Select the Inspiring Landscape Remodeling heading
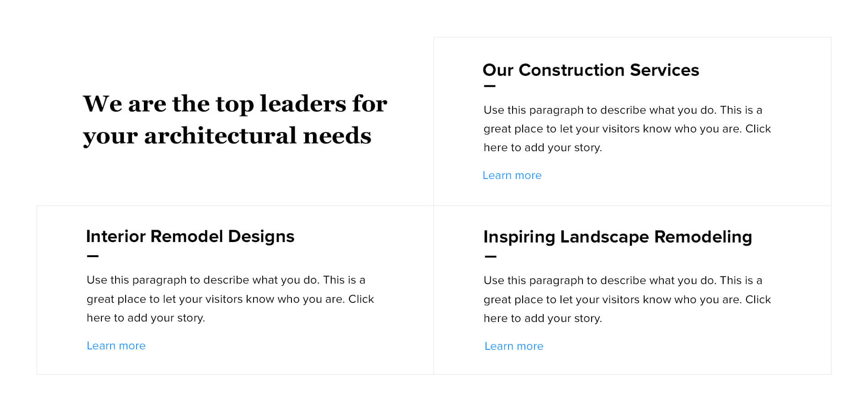 pyautogui.click(x=617, y=237)
